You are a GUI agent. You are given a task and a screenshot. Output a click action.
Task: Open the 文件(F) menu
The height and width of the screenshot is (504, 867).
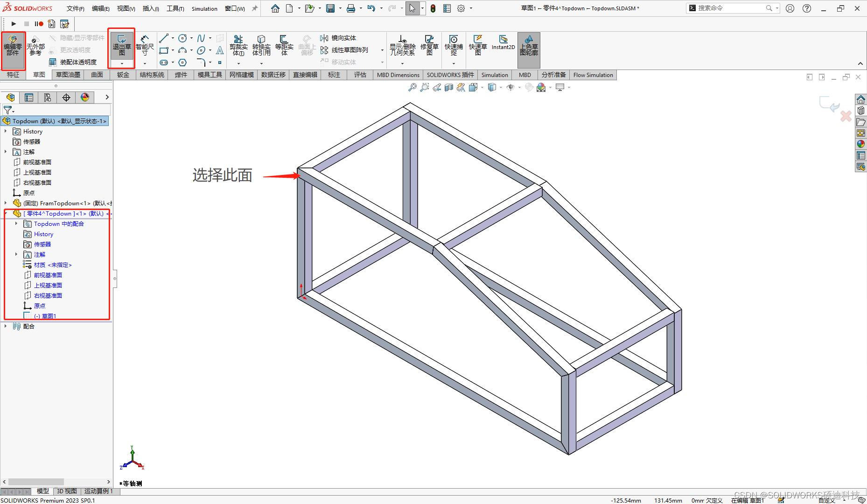point(75,8)
